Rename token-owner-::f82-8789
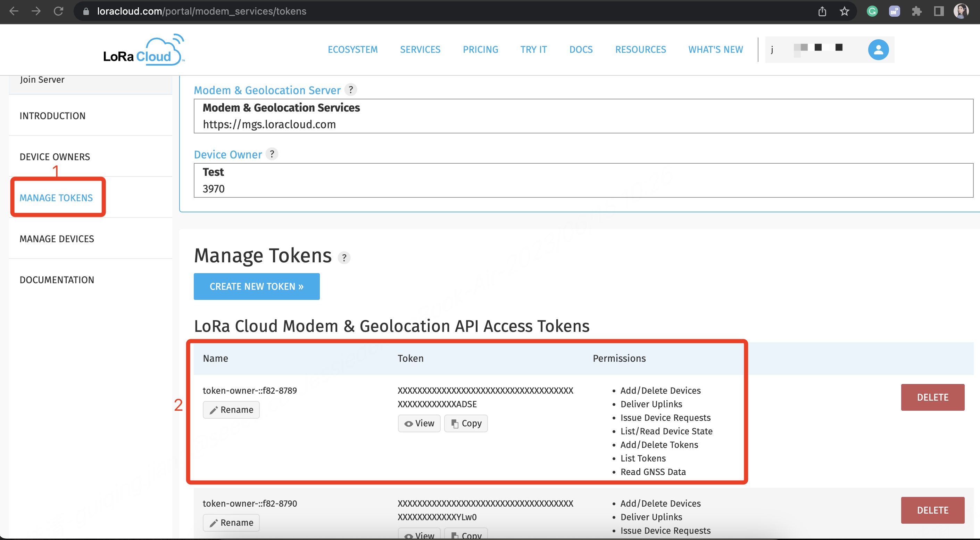The width and height of the screenshot is (980, 540). 231,409
